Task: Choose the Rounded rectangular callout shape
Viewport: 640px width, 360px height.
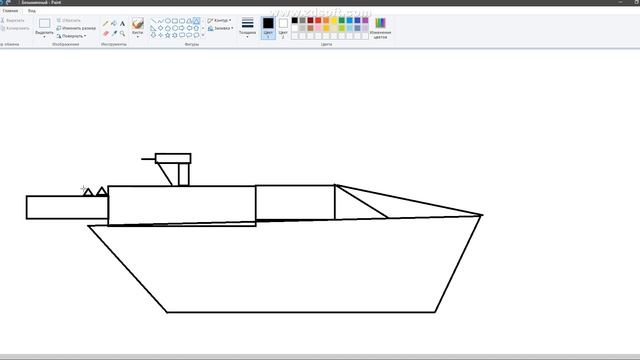Action: tap(182, 35)
